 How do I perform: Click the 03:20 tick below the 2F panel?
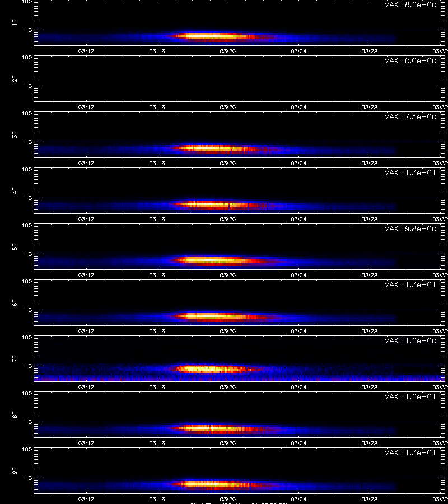[228, 107]
